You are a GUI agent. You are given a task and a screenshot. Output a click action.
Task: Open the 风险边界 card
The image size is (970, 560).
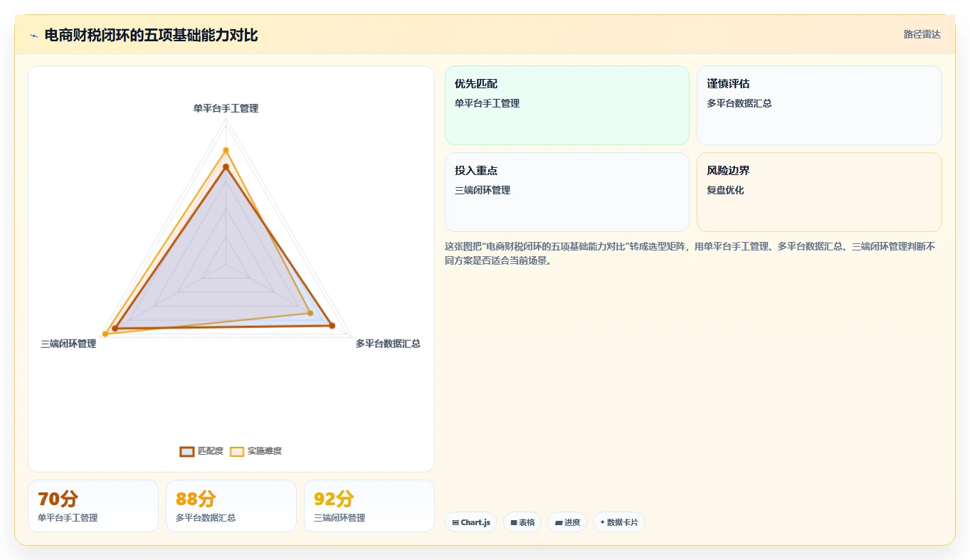point(819,192)
